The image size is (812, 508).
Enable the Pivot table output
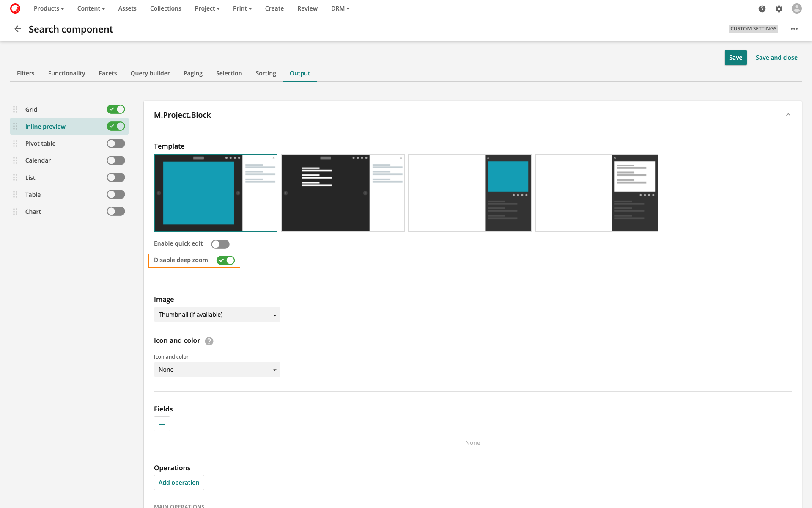116,144
